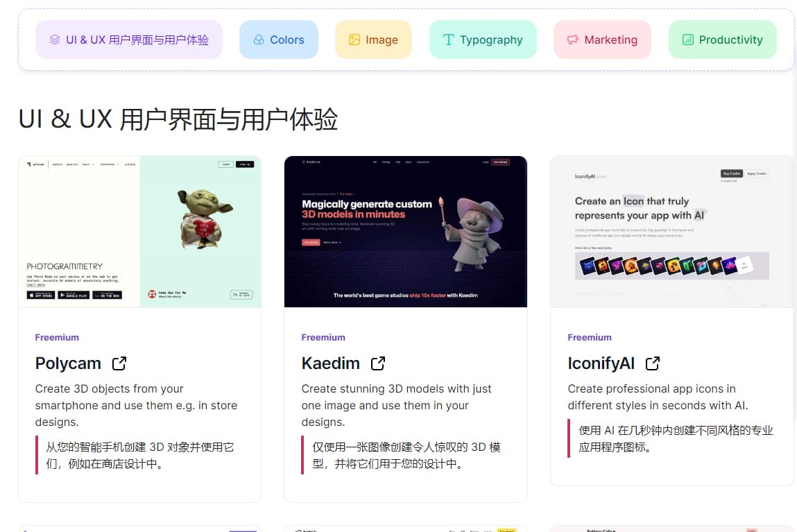Open the Image category tab

(373, 40)
